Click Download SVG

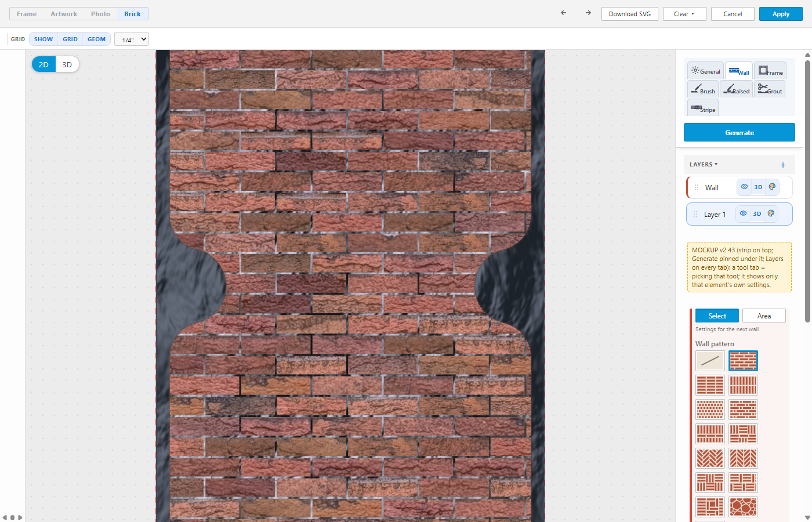630,14
